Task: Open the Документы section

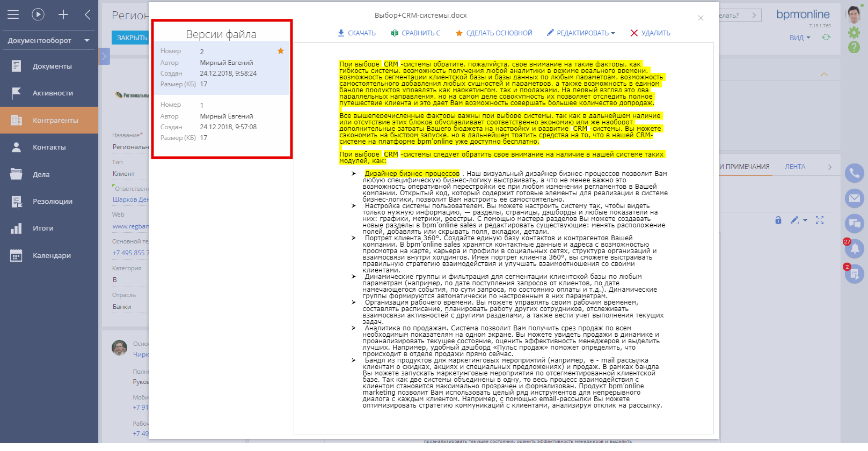Action: 49,66
